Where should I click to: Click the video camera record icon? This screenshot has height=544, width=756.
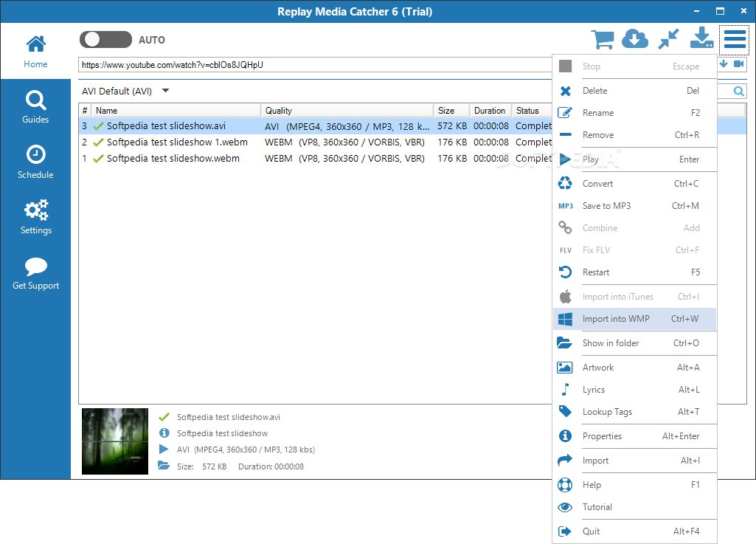coord(738,63)
